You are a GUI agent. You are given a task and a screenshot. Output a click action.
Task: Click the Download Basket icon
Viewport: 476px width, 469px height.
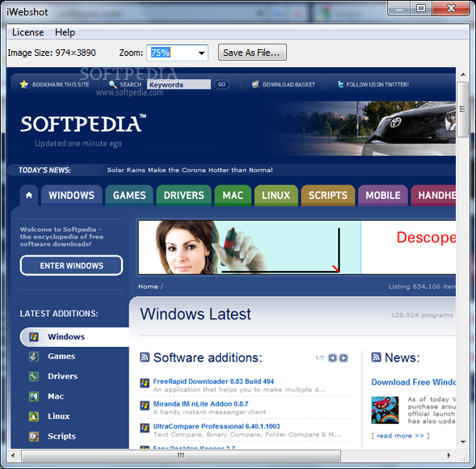point(255,84)
